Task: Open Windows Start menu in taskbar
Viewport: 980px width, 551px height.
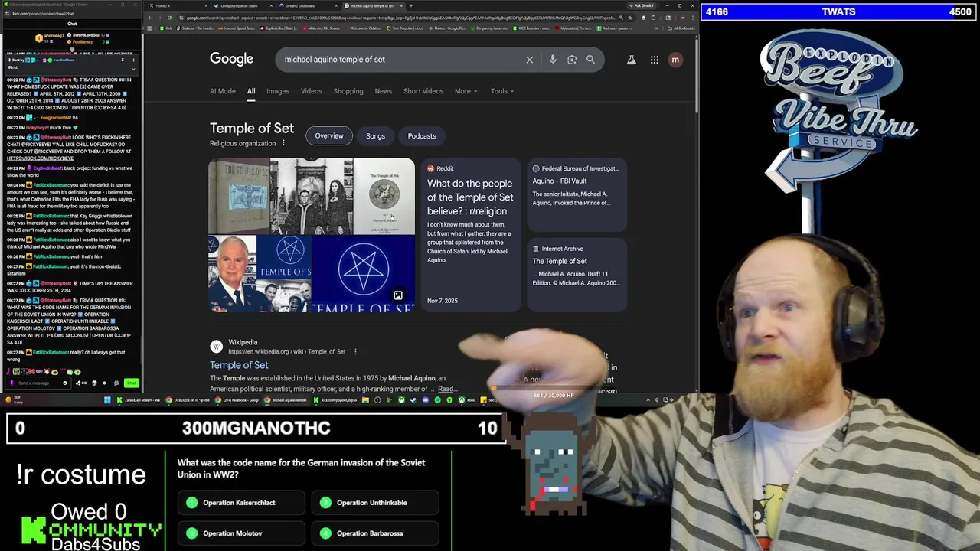Action: (107, 399)
